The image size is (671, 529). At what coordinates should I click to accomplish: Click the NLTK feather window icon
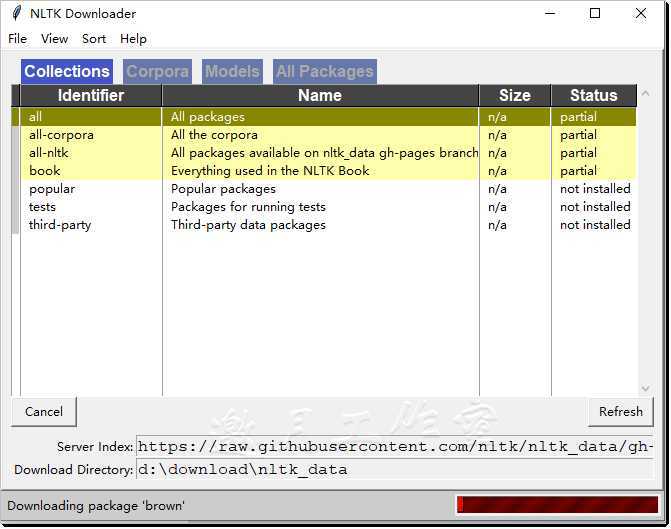[16, 13]
